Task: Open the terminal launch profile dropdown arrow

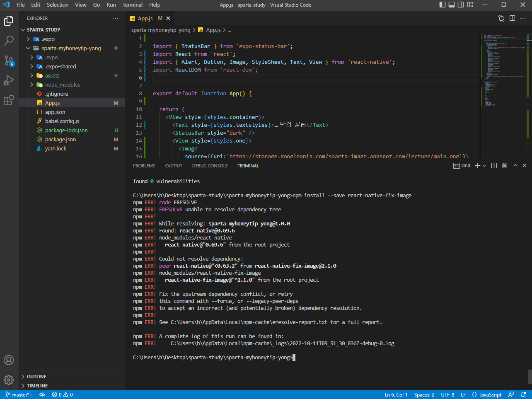Action: pyautogui.click(x=484, y=166)
